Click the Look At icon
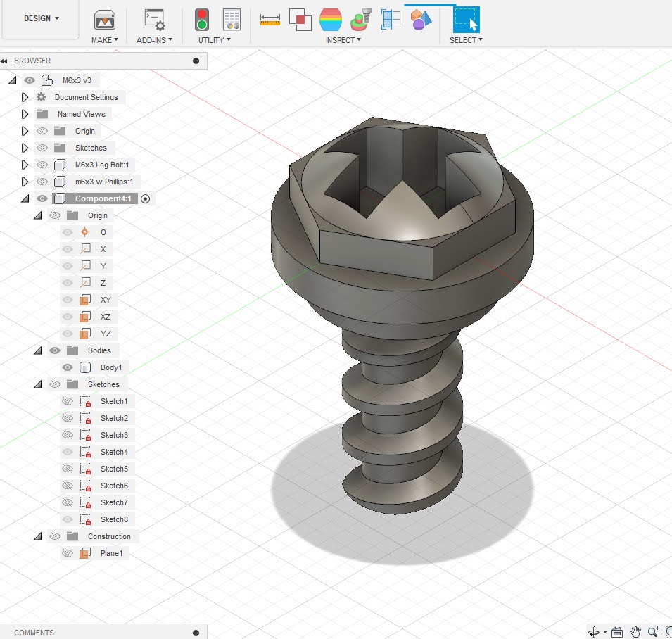Viewport: 672px width, 639px height. [617, 632]
